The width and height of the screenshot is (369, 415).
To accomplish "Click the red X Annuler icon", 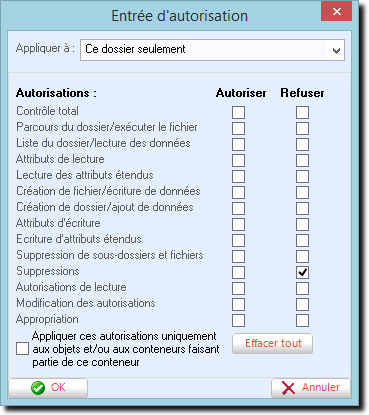I will (288, 388).
